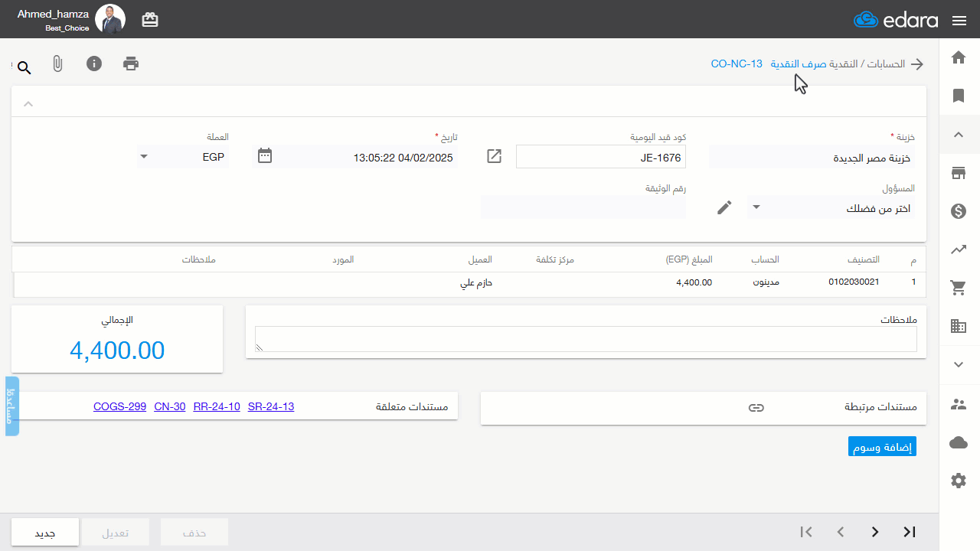
Task: Open related document SR-24-13
Action: pos(271,407)
